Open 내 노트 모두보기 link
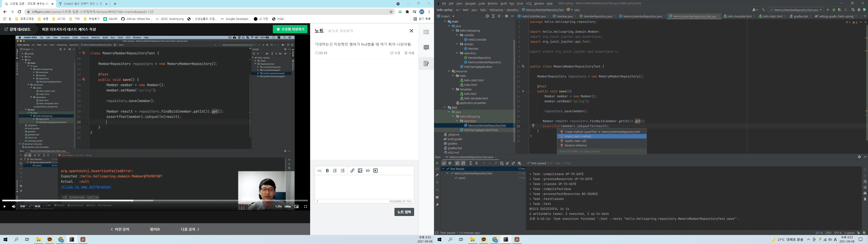 coord(340,31)
